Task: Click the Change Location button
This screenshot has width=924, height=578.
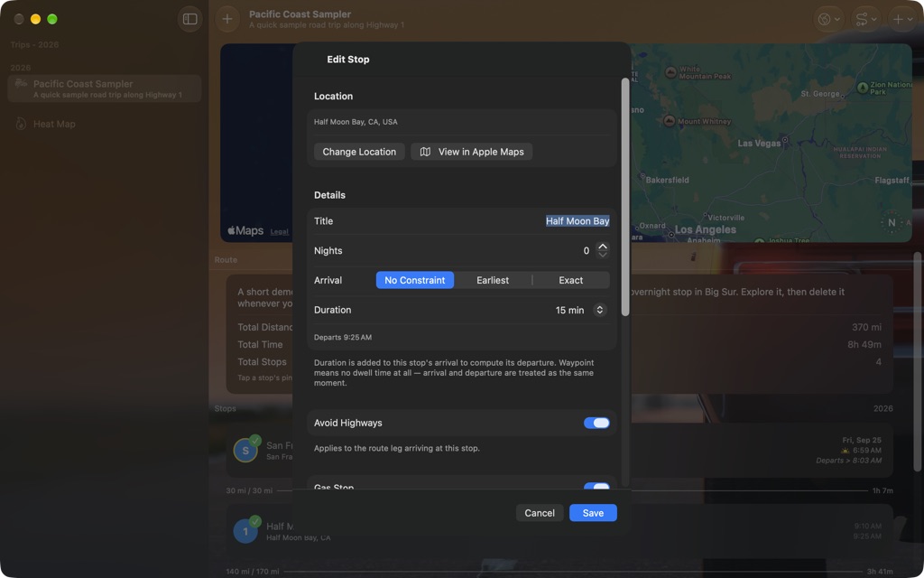Action: (359, 152)
